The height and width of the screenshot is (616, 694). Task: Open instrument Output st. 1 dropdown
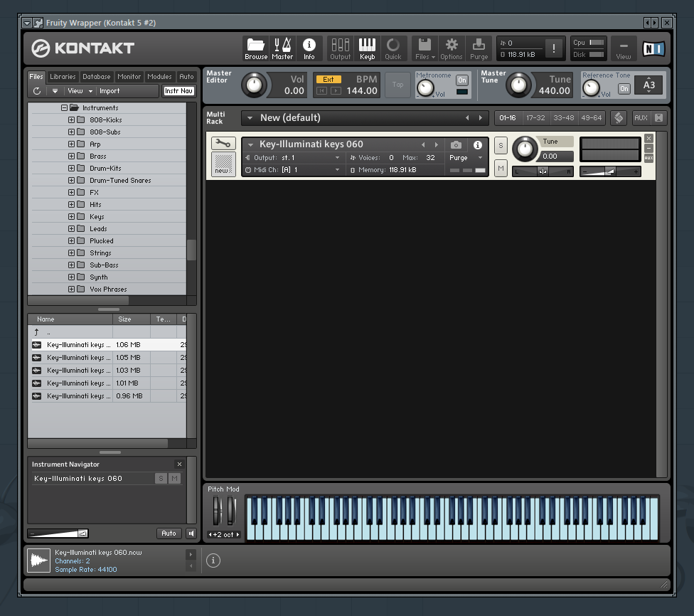[337, 158]
